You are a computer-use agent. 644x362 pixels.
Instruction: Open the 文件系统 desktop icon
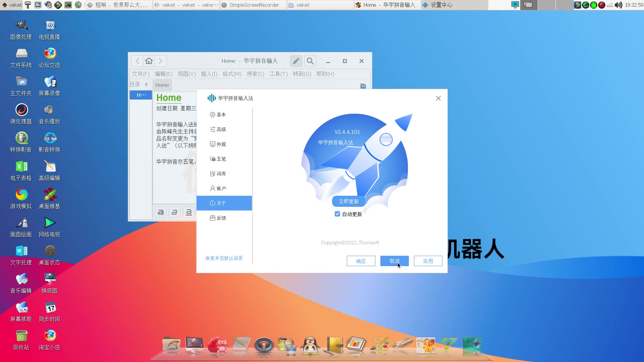[21, 58]
